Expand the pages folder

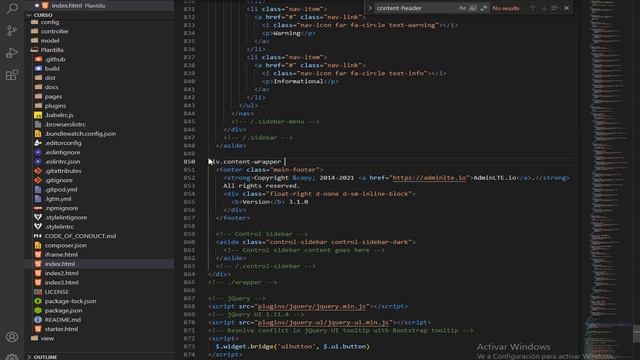point(53,96)
